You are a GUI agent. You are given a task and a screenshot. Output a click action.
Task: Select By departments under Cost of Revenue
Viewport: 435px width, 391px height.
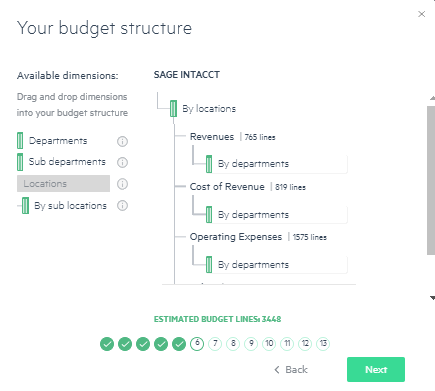(277, 215)
